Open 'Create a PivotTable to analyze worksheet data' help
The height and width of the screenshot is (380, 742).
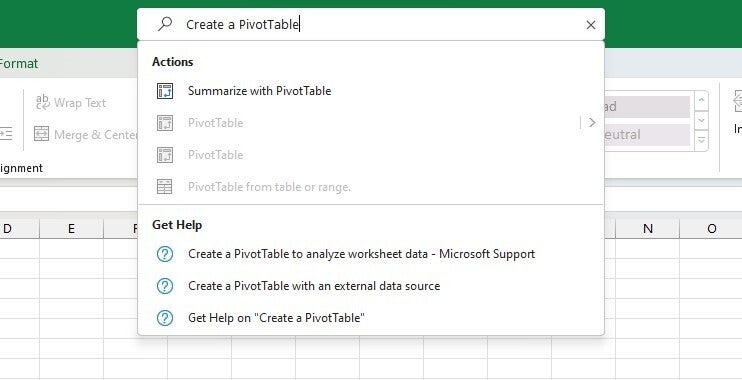pyautogui.click(x=371, y=254)
